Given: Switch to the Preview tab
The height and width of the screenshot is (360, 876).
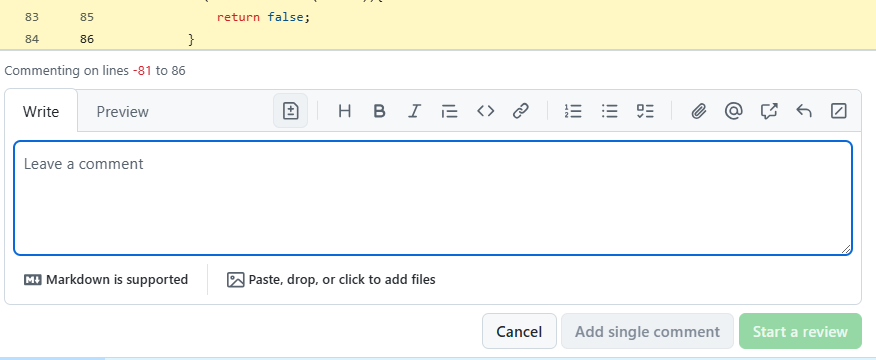Looking at the screenshot, I should pos(122,111).
